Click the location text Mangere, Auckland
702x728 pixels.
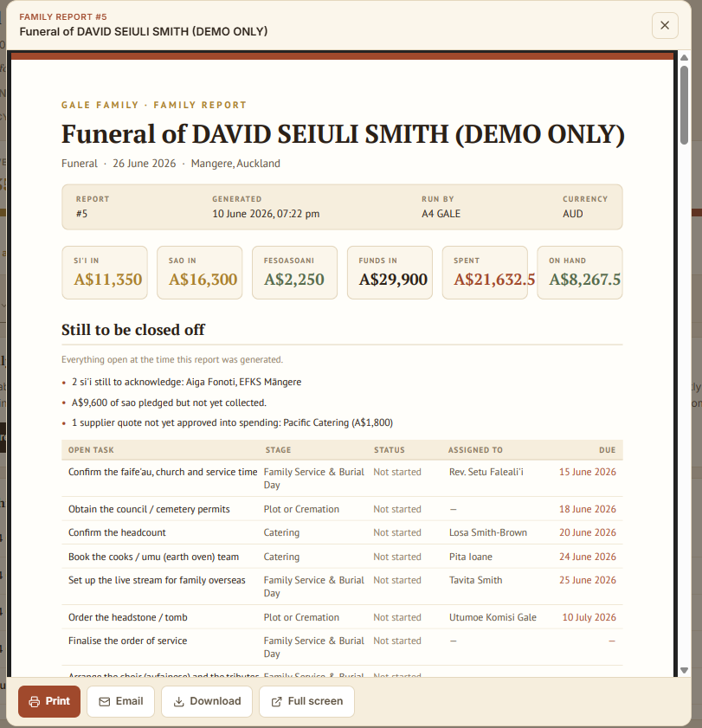(x=235, y=164)
